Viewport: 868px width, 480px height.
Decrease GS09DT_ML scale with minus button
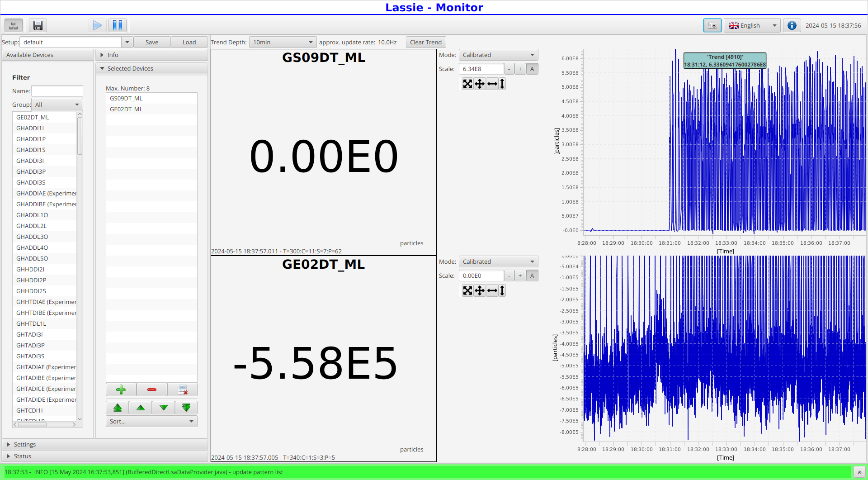(x=509, y=69)
